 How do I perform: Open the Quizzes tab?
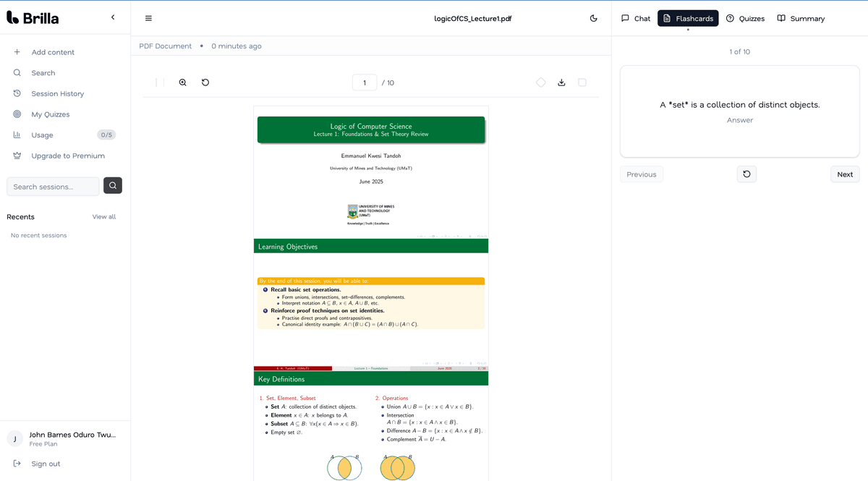(745, 19)
